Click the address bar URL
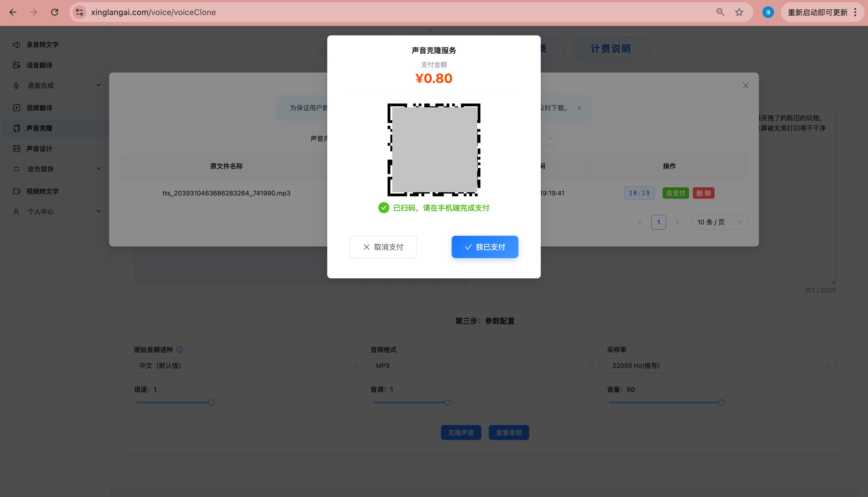 click(x=153, y=12)
